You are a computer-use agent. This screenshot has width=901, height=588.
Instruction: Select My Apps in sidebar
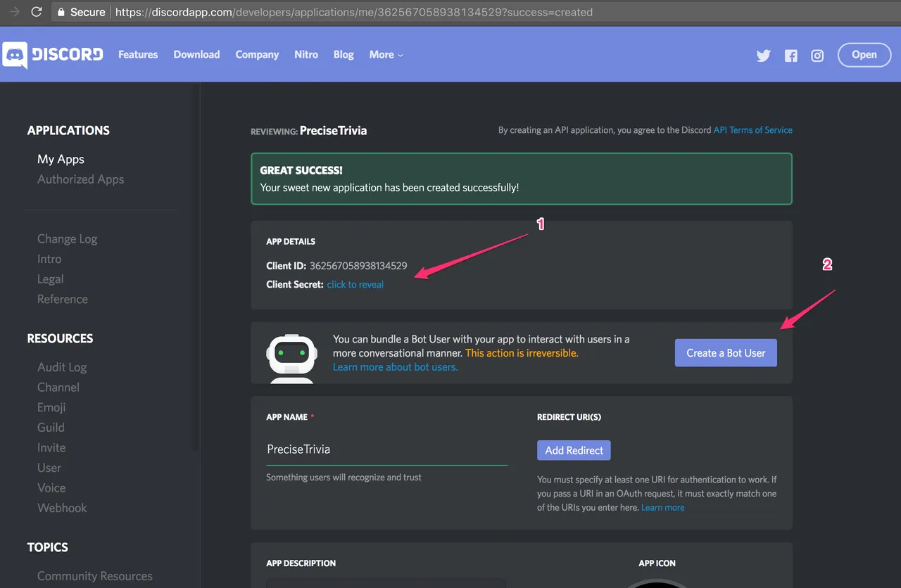(61, 159)
